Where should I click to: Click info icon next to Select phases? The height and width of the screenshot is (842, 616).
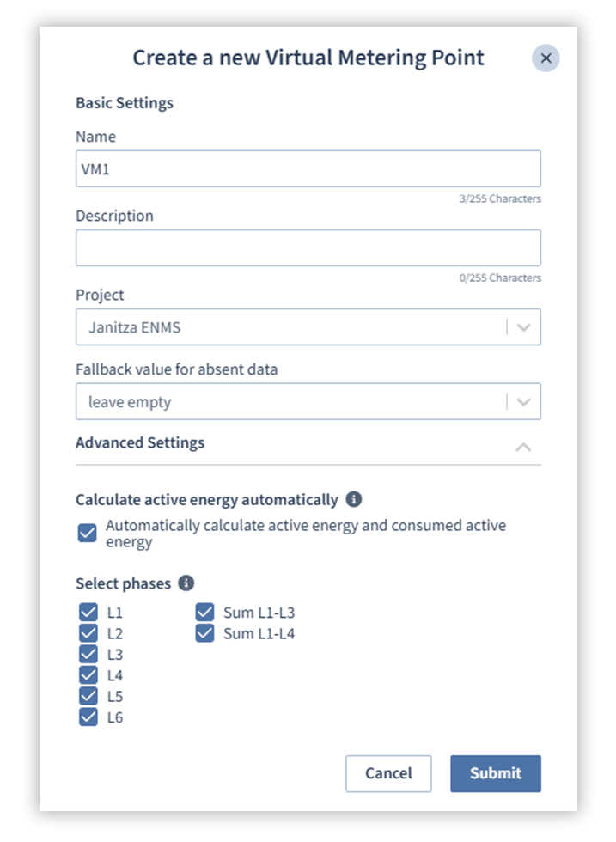tap(186, 583)
